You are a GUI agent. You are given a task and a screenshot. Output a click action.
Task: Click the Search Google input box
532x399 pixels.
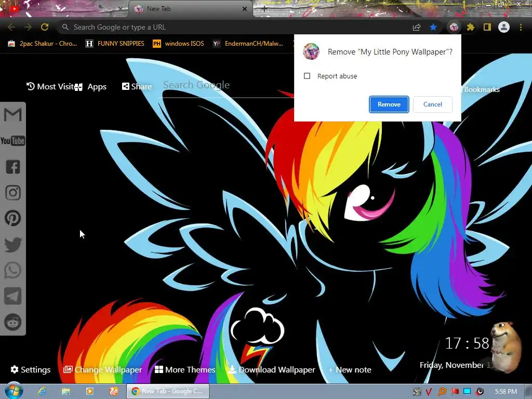pyautogui.click(x=225, y=86)
